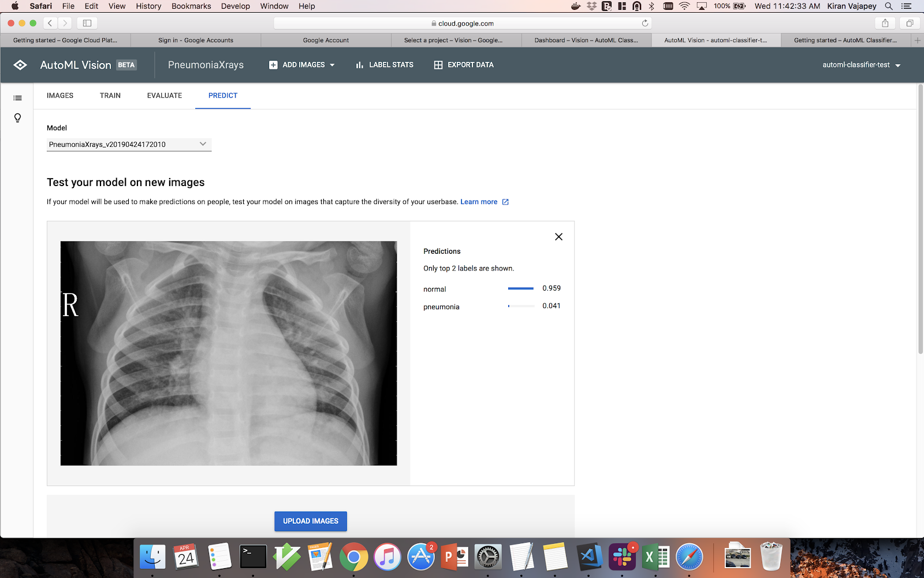924x578 pixels.
Task: Click the chest X-ray image preview
Action: pos(229,353)
